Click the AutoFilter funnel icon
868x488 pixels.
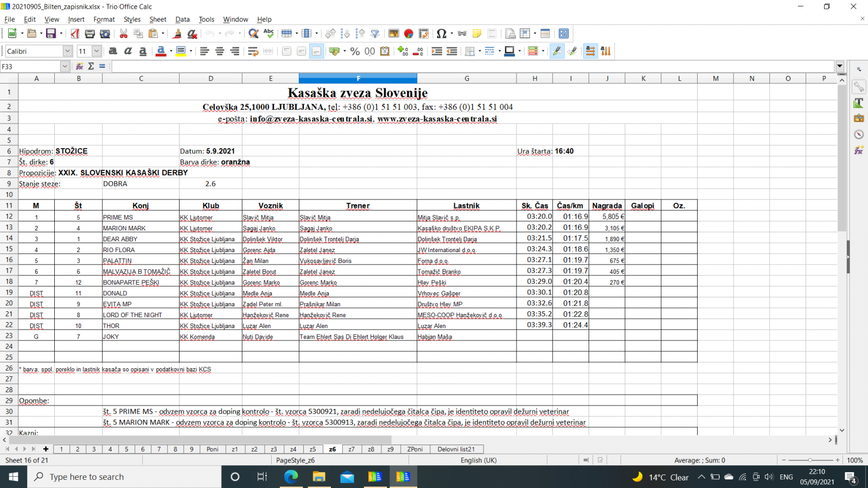375,34
